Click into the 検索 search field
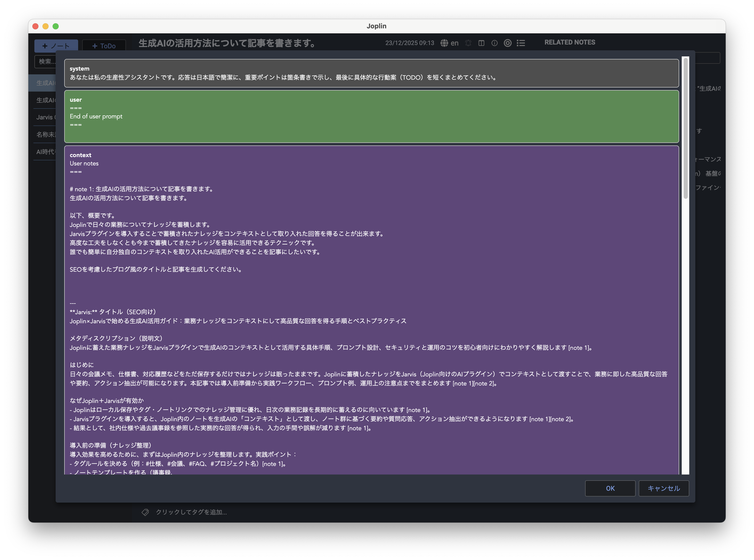This screenshot has width=754, height=560. (48, 62)
